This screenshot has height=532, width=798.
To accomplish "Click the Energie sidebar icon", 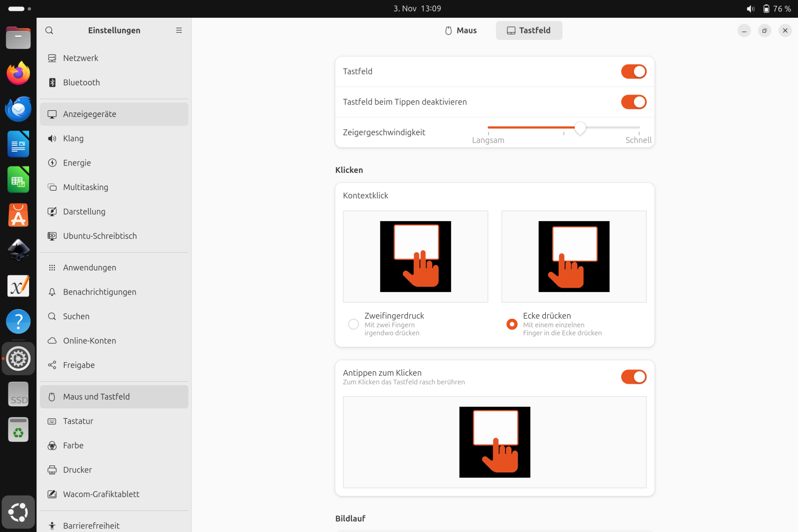I will tap(52, 163).
